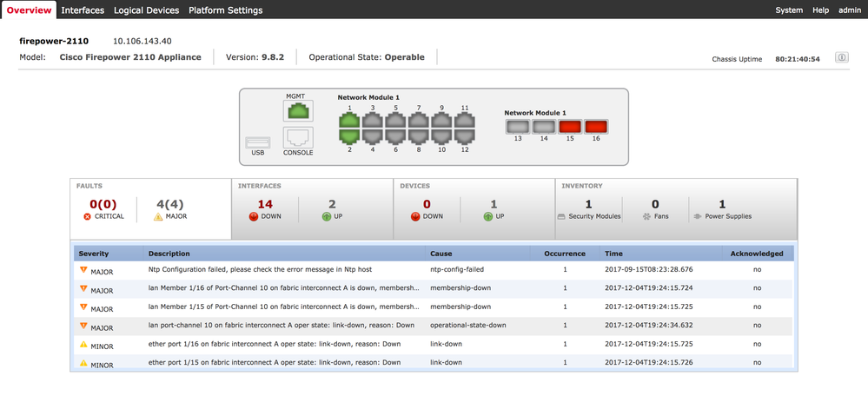The width and height of the screenshot is (868, 409).
Task: Select the Ntp Configuration failed fault row
Action: [434, 270]
